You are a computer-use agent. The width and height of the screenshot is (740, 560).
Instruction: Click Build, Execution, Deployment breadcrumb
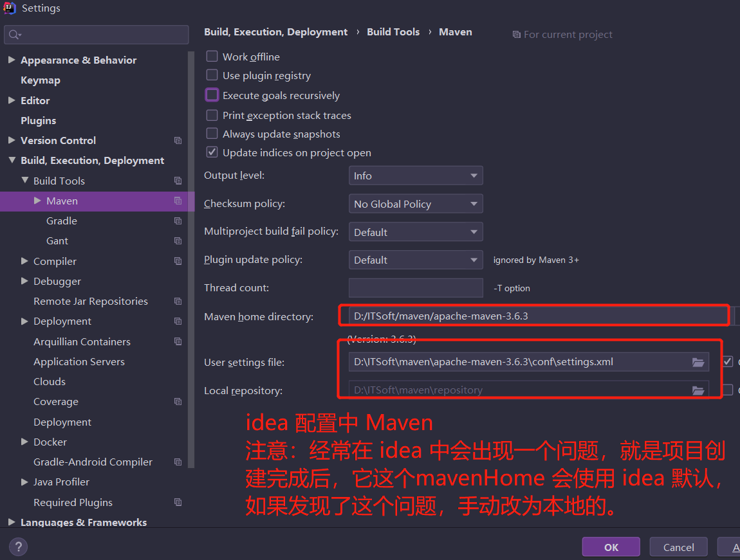[x=275, y=32]
